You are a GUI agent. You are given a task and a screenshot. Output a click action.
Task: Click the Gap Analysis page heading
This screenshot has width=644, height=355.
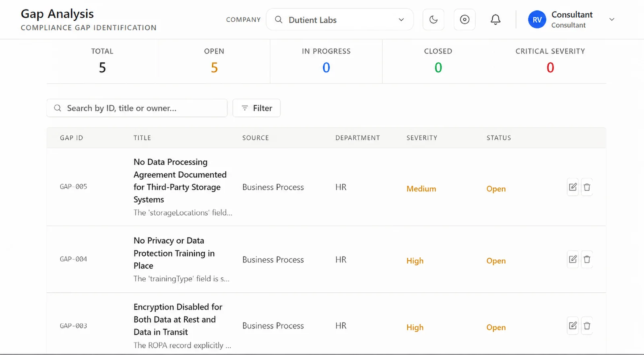coord(57,14)
